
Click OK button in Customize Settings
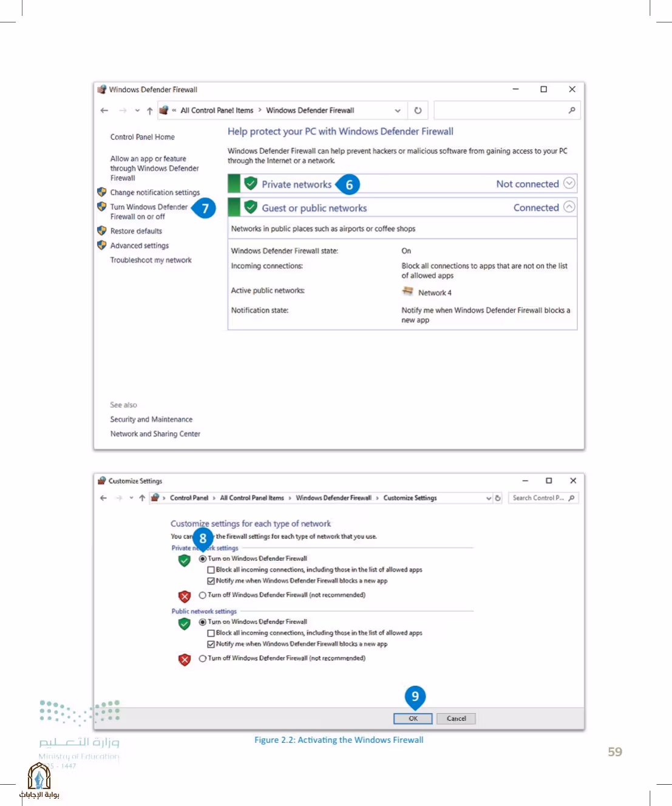coord(413,719)
